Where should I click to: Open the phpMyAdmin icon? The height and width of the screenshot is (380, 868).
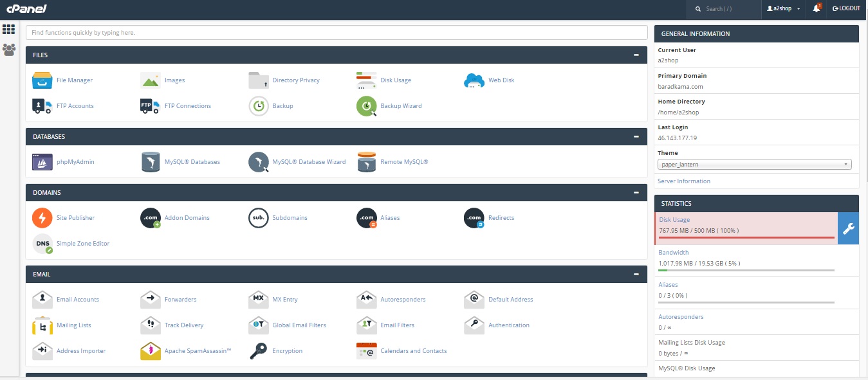tap(42, 162)
